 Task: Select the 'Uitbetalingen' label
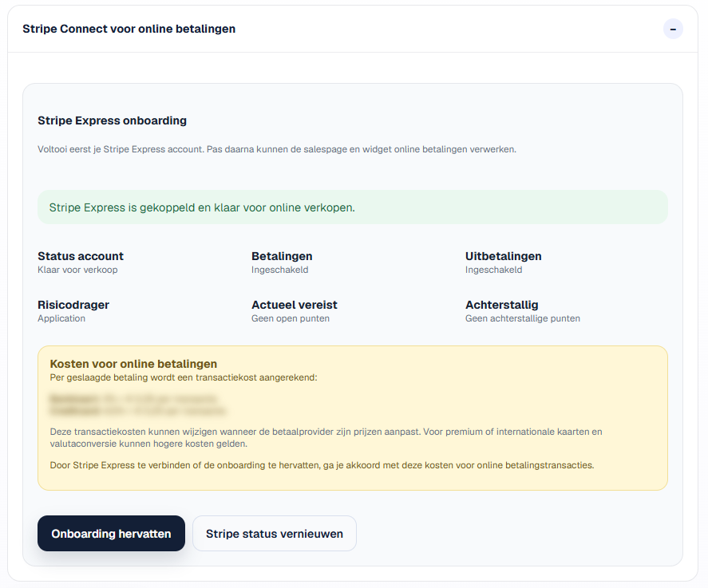(x=504, y=256)
